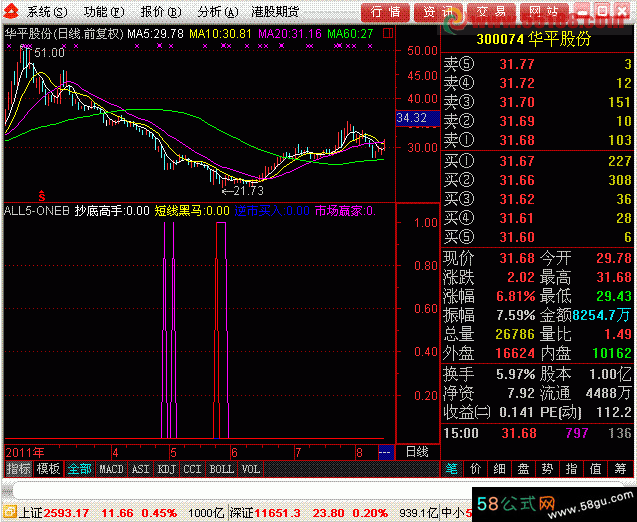637x522 pixels.
Task: Open the 系统(S) menu
Action: pos(47,12)
